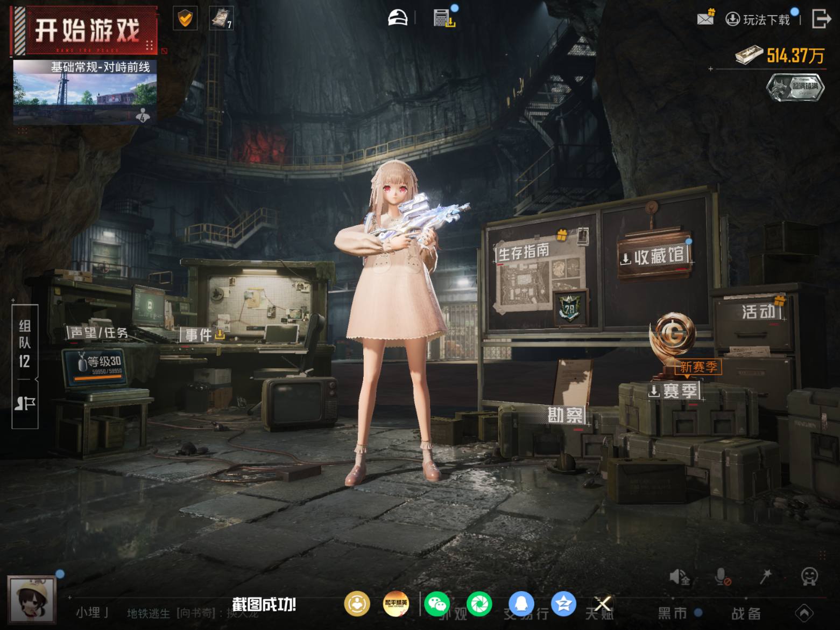Open the 交易行 trading tab

tap(526, 613)
